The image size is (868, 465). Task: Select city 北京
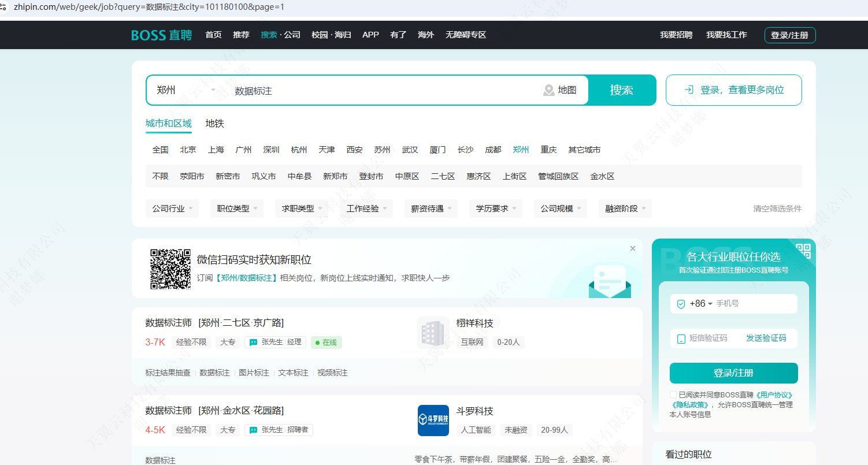(x=188, y=150)
